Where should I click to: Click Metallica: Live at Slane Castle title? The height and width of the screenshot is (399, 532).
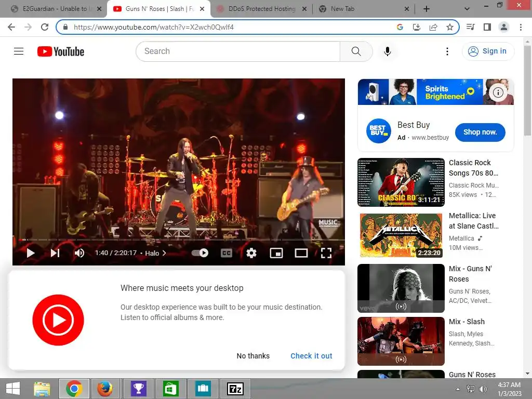click(x=474, y=221)
